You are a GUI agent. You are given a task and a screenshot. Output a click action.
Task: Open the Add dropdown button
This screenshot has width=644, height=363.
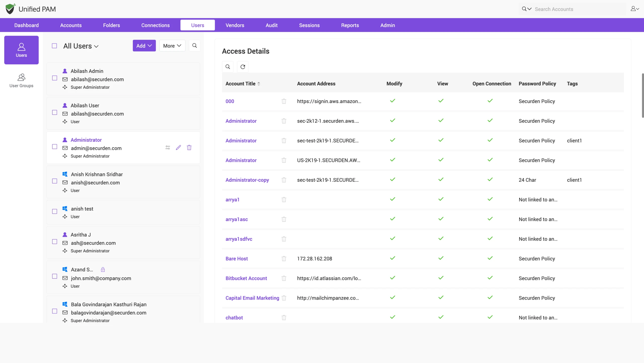[144, 46]
